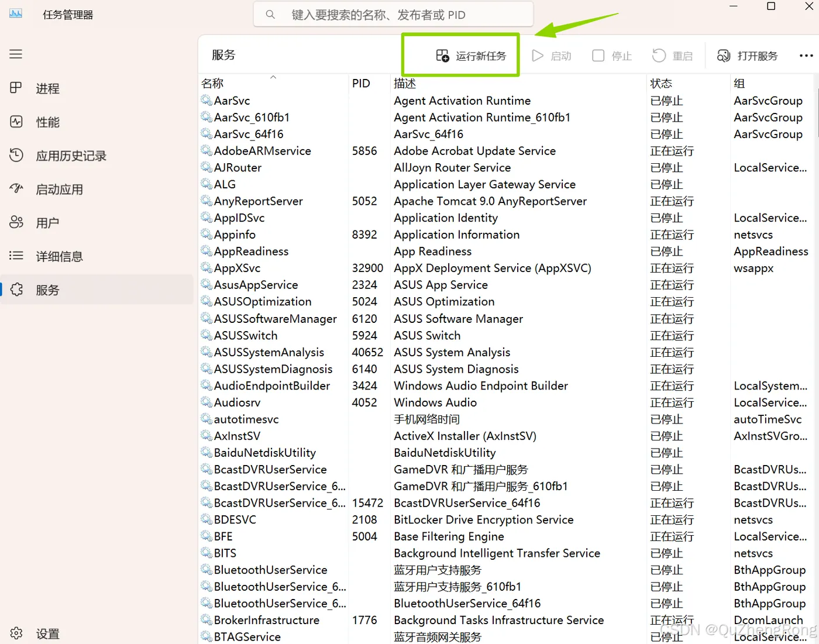Click the 'ASUS Optimization' description

coord(444,302)
